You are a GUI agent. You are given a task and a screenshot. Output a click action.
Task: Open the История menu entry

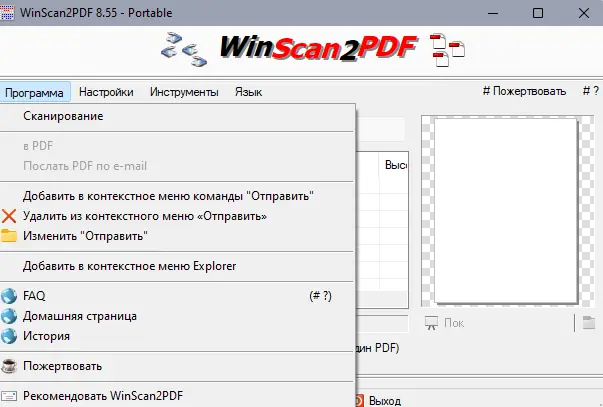[x=177, y=336]
